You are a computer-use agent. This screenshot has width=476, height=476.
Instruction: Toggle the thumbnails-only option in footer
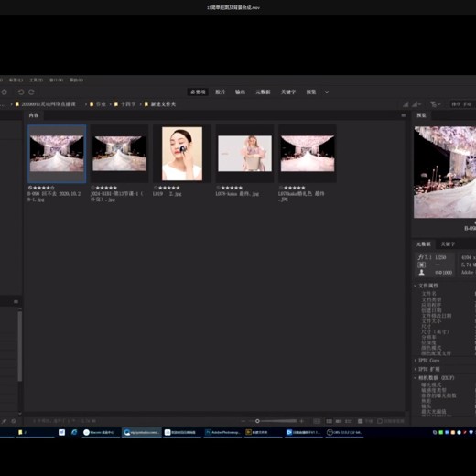[380, 421]
